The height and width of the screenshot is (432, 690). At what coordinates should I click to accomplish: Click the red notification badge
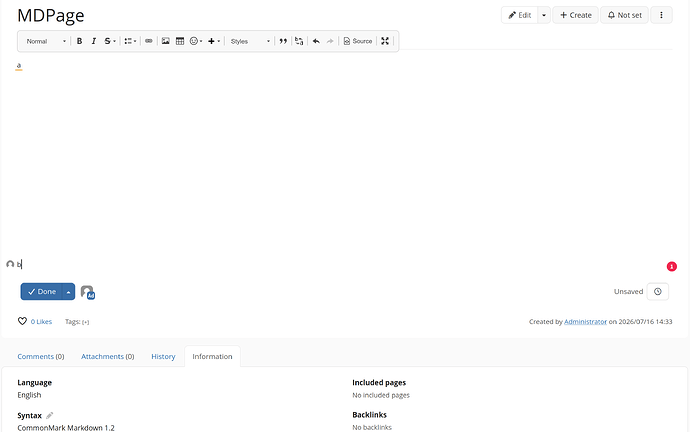[x=672, y=267]
